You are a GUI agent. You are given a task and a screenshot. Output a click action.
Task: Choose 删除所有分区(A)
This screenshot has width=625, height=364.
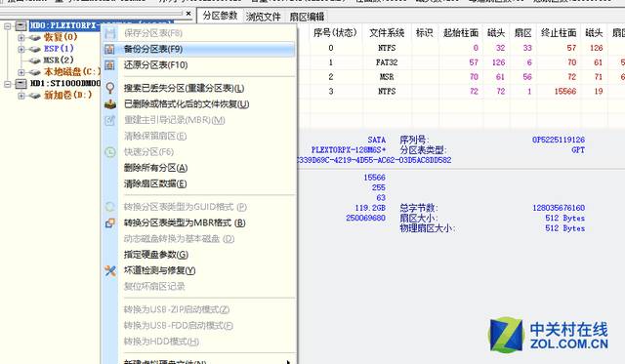(x=199, y=168)
